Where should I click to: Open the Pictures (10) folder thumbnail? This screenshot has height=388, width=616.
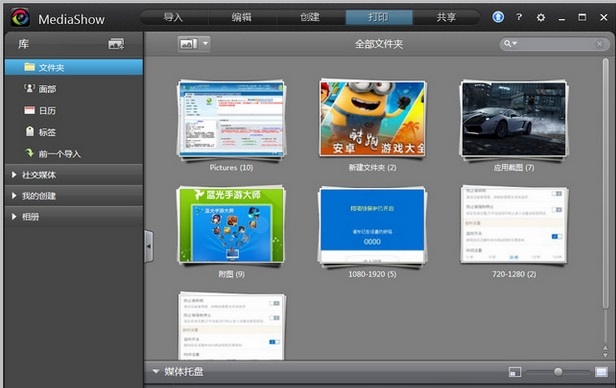[x=231, y=119]
